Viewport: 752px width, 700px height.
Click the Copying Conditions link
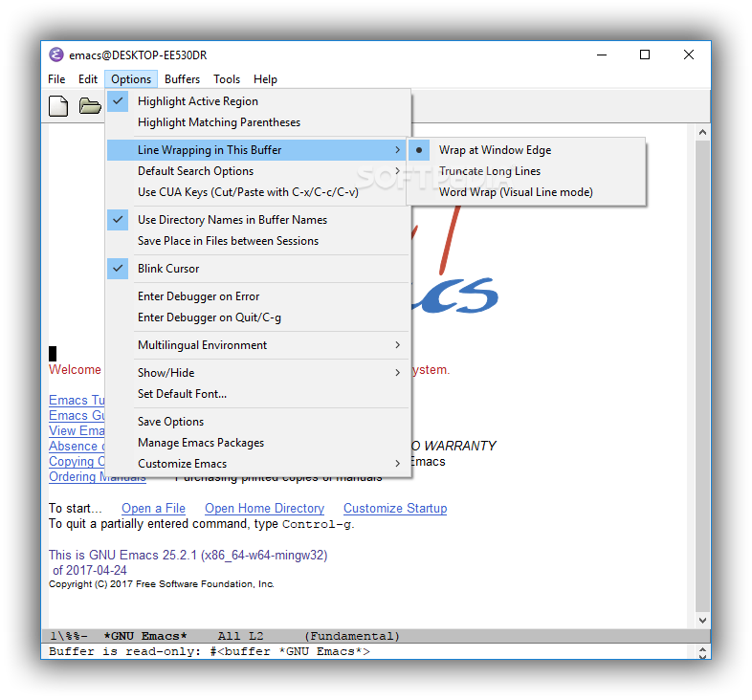77,461
